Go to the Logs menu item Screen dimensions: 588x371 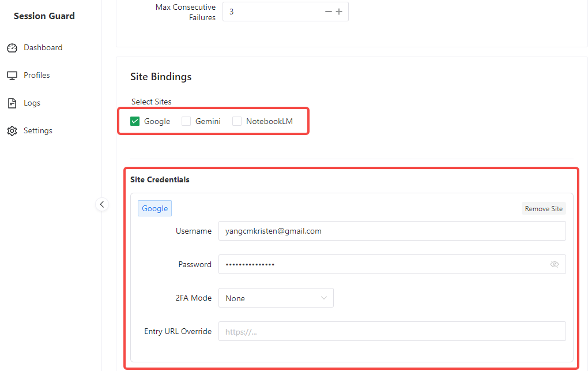(32, 103)
